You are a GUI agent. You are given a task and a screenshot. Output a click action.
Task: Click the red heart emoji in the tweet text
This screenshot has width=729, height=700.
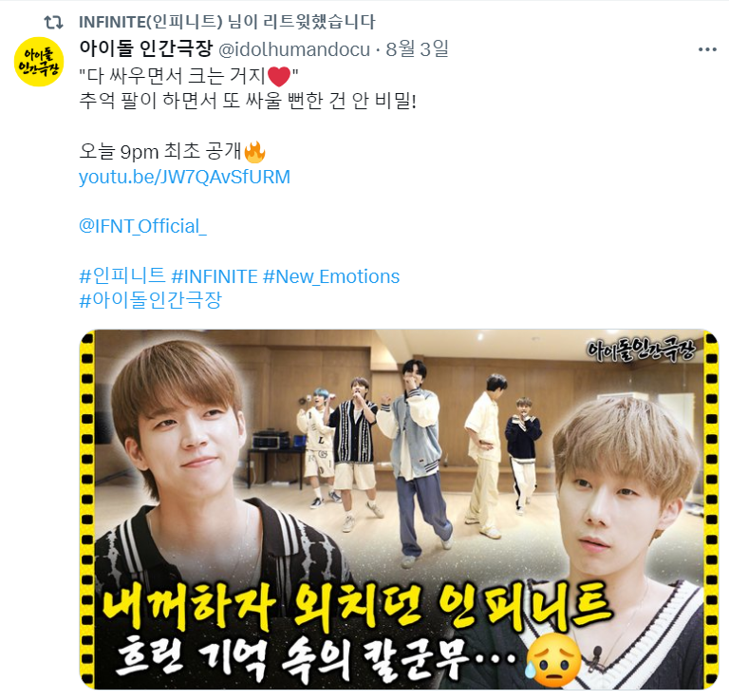click(279, 76)
